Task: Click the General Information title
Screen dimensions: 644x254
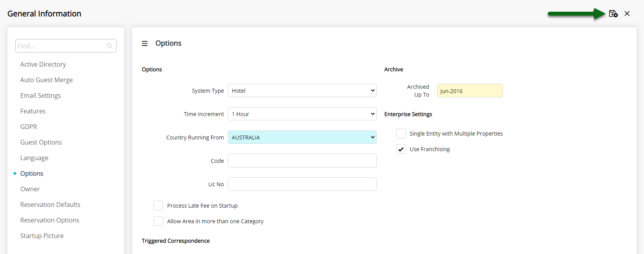Action: (x=44, y=14)
